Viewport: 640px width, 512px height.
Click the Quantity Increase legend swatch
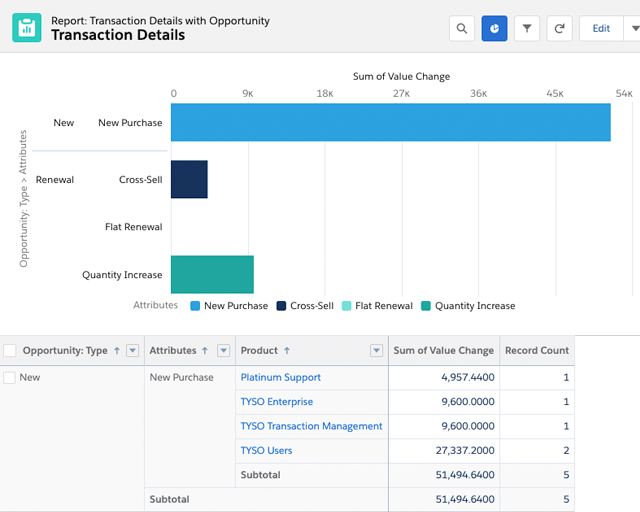(x=426, y=306)
